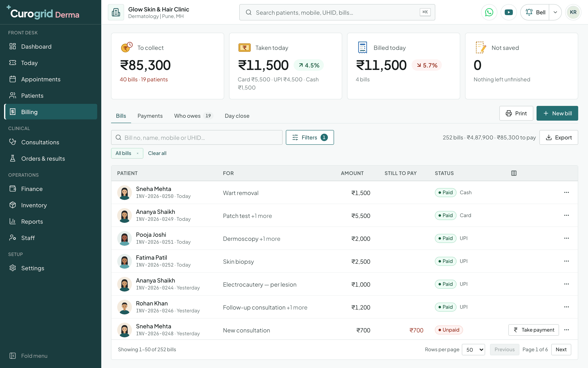
Task: Open more actions for Pooja Joshi's bill
Action: coord(566,238)
